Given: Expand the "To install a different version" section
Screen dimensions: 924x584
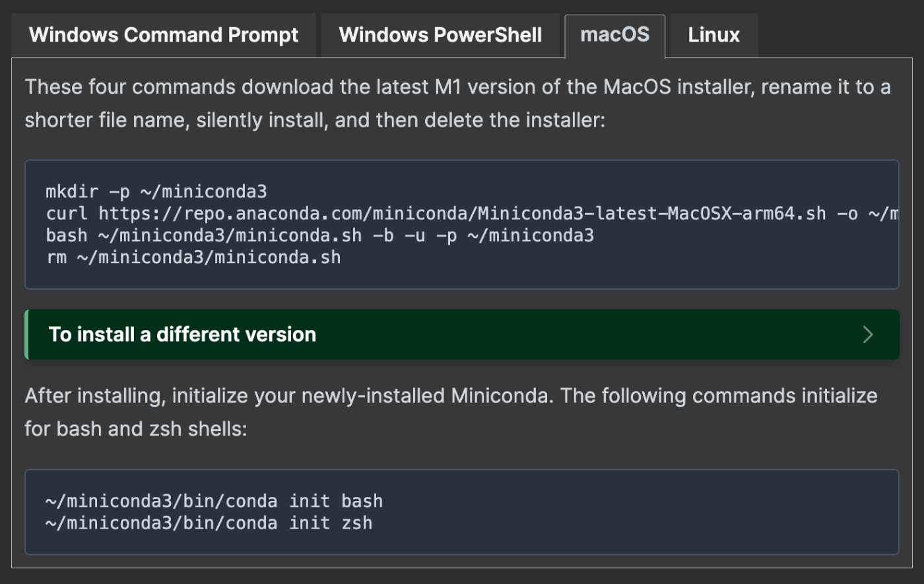Looking at the screenshot, I should pos(462,335).
